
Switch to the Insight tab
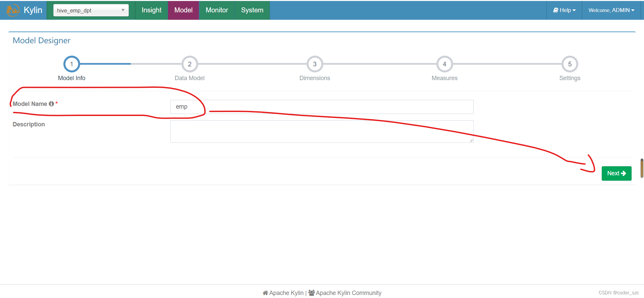tap(152, 10)
